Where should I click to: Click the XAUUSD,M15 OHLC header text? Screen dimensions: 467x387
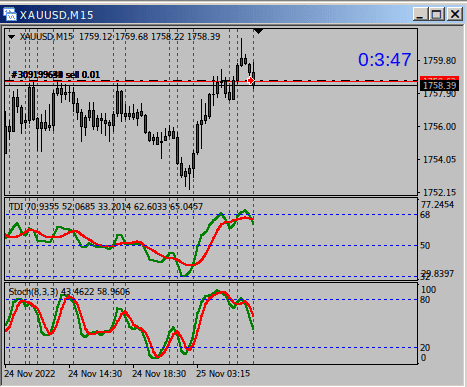[120, 37]
